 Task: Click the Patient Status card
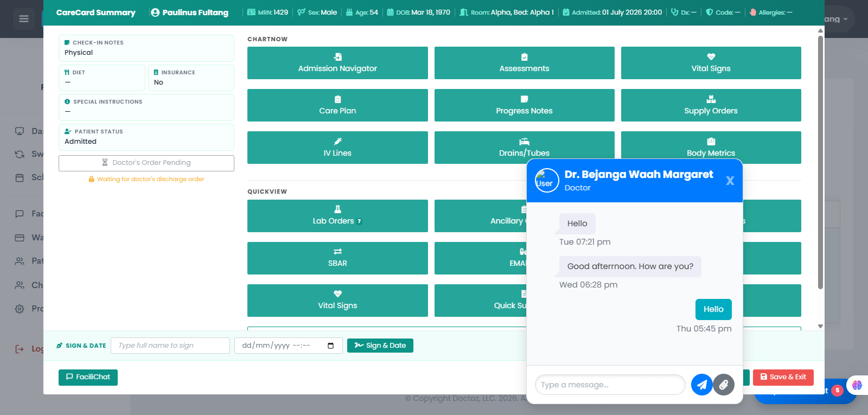point(146,137)
